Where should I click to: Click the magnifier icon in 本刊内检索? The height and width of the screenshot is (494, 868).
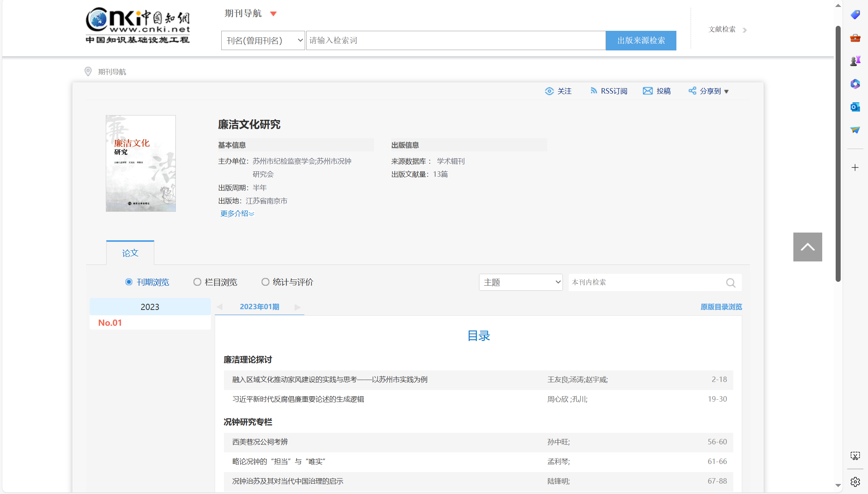[731, 283]
